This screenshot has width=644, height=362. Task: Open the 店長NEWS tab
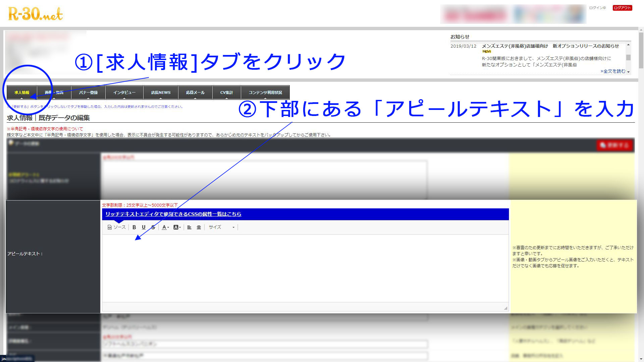tap(161, 93)
